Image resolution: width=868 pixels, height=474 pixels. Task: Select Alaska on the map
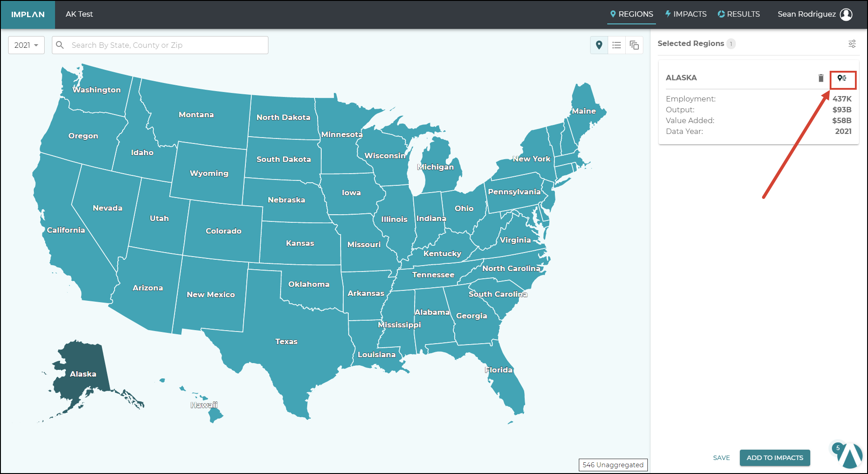click(x=83, y=374)
